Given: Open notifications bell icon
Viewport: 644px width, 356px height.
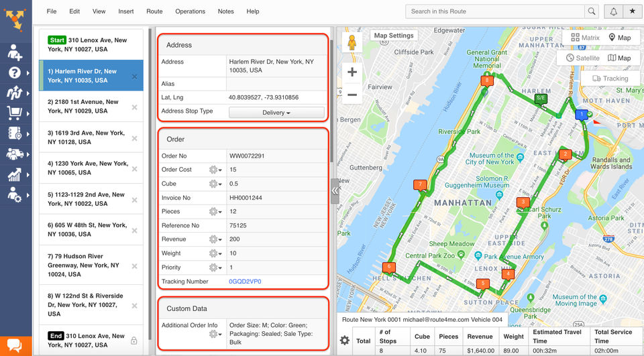Looking at the screenshot, I should pyautogui.click(x=613, y=11).
